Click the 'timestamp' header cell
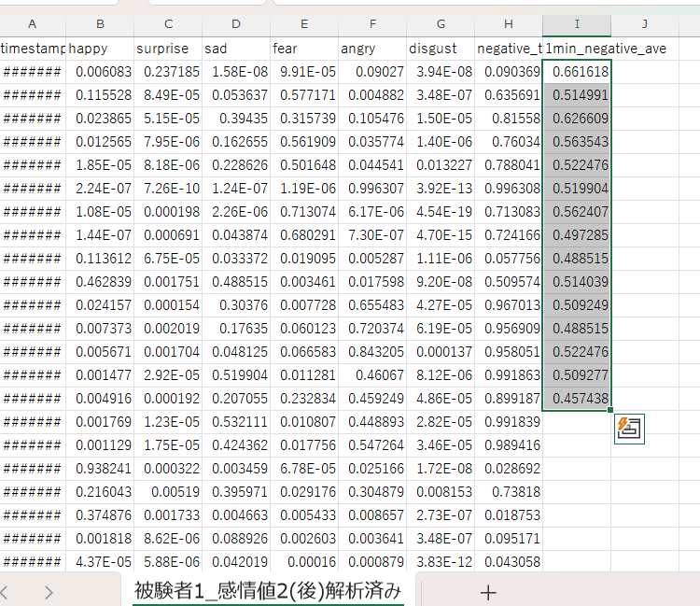Image resolution: width=700 pixels, height=606 pixels. (33, 48)
